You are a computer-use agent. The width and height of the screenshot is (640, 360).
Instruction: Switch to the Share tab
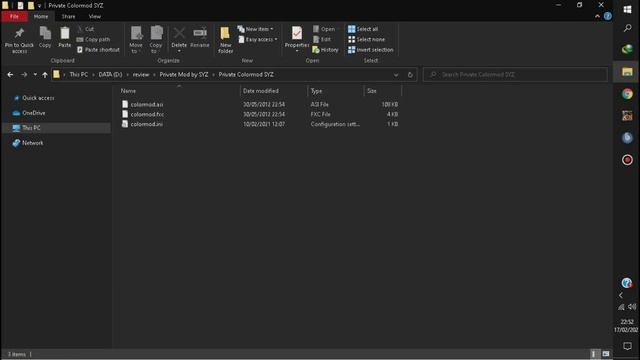click(68, 16)
